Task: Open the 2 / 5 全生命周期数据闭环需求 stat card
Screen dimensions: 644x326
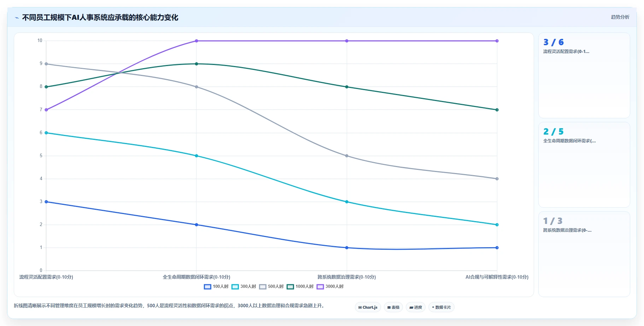Action: (x=584, y=165)
